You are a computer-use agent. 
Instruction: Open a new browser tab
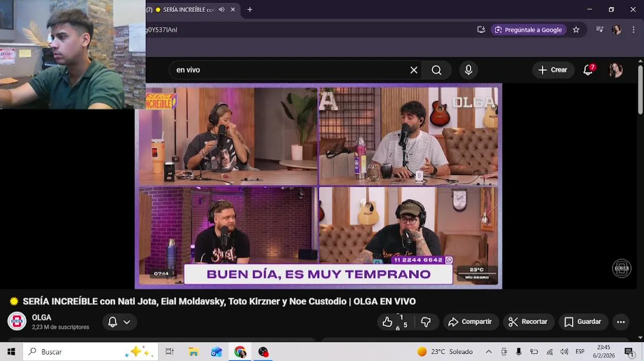pyautogui.click(x=250, y=10)
